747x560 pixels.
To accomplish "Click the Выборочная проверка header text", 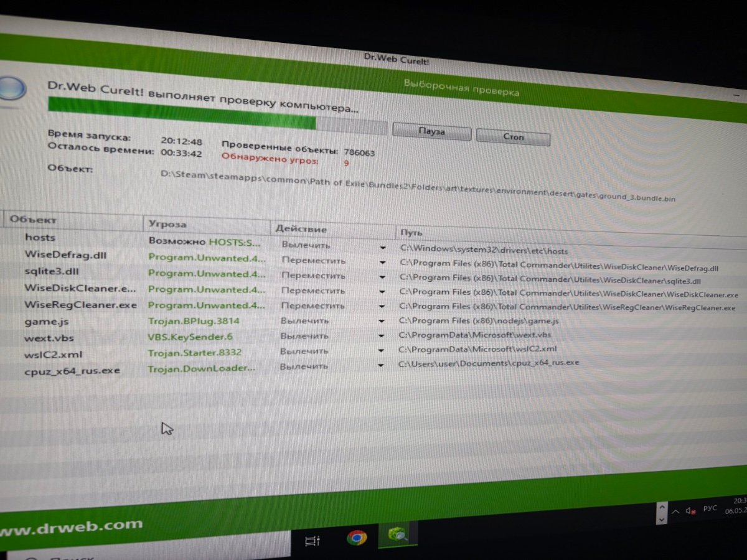I will click(461, 88).
